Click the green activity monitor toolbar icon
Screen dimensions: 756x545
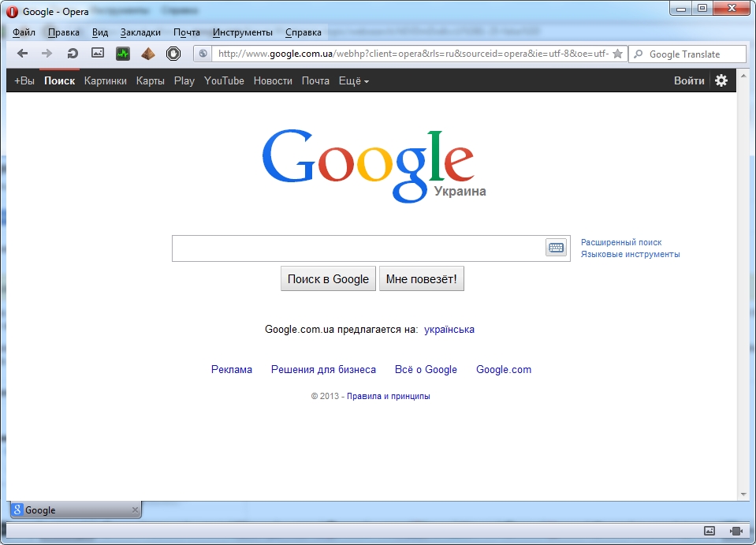pos(123,54)
